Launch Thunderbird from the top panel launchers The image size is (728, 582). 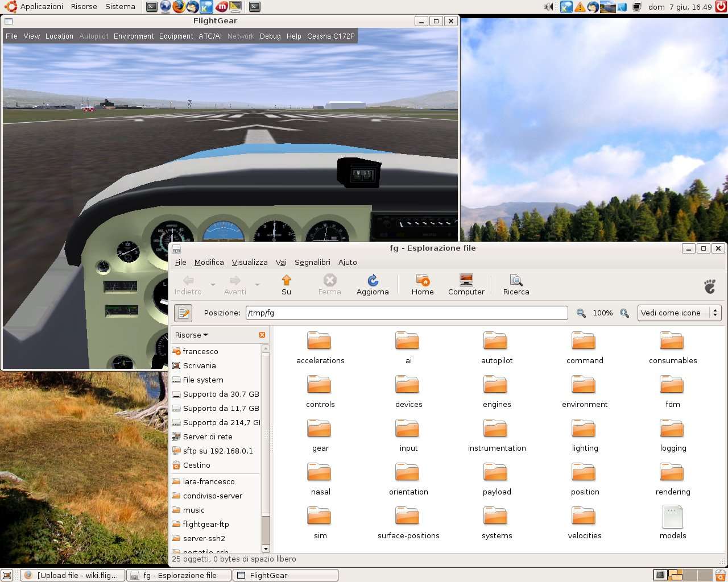193,7
